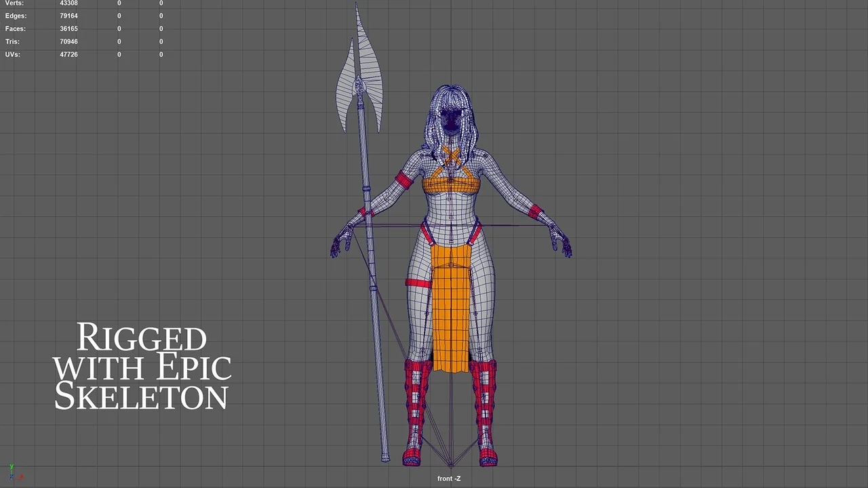
Task: Click the red thigh strap on the leg
Action: (x=418, y=283)
